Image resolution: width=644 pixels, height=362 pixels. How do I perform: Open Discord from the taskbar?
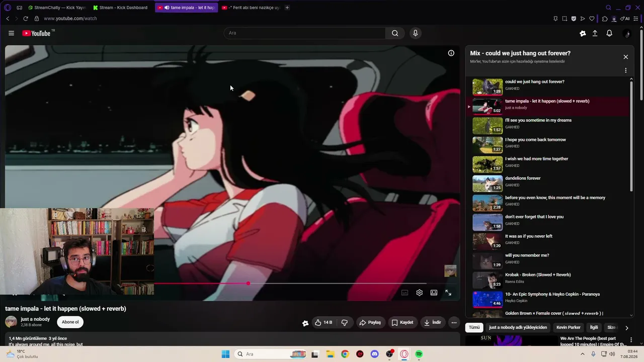click(x=374, y=354)
